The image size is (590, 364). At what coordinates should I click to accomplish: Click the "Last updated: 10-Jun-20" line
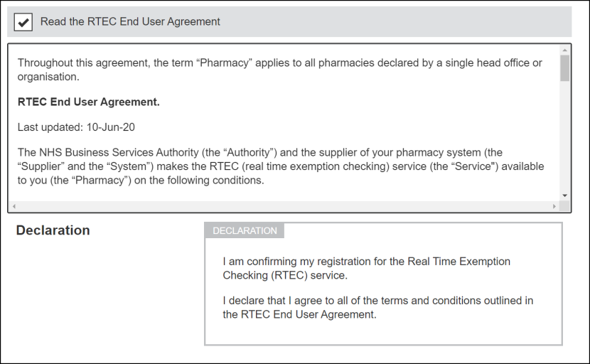76,127
